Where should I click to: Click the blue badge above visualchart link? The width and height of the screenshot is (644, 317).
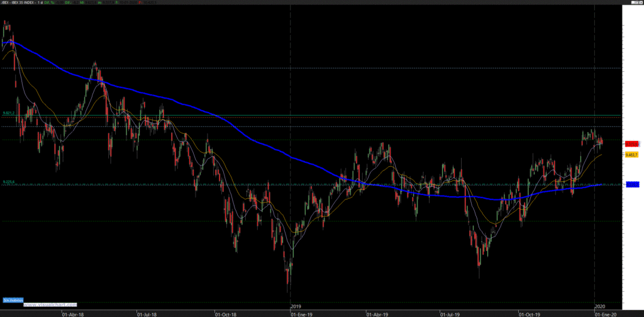[x=13, y=300]
